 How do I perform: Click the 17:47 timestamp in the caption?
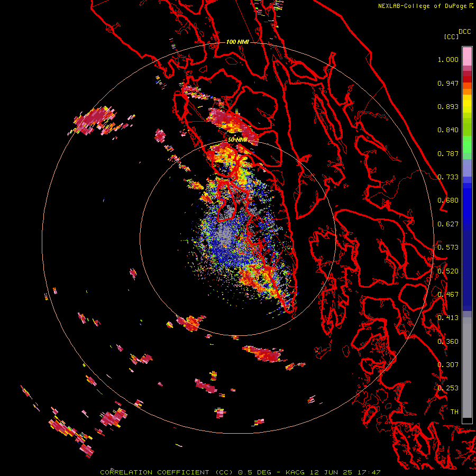pyautogui.click(x=369, y=472)
